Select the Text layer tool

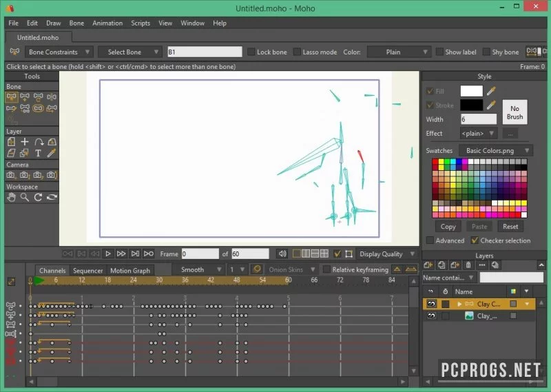click(x=38, y=153)
